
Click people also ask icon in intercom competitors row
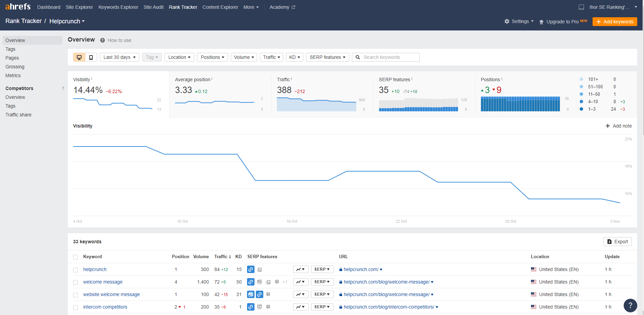[268, 307]
